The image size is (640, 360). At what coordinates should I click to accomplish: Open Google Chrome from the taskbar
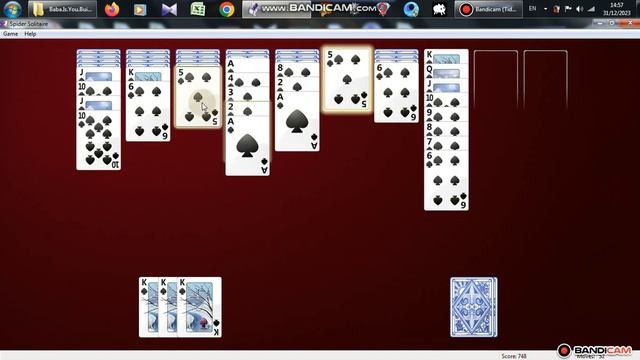pos(227,9)
